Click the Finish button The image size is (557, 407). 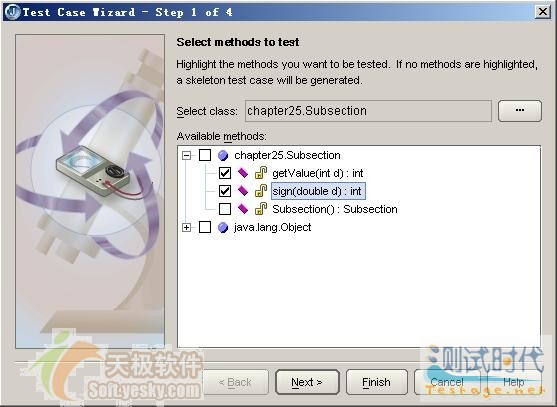click(x=377, y=382)
